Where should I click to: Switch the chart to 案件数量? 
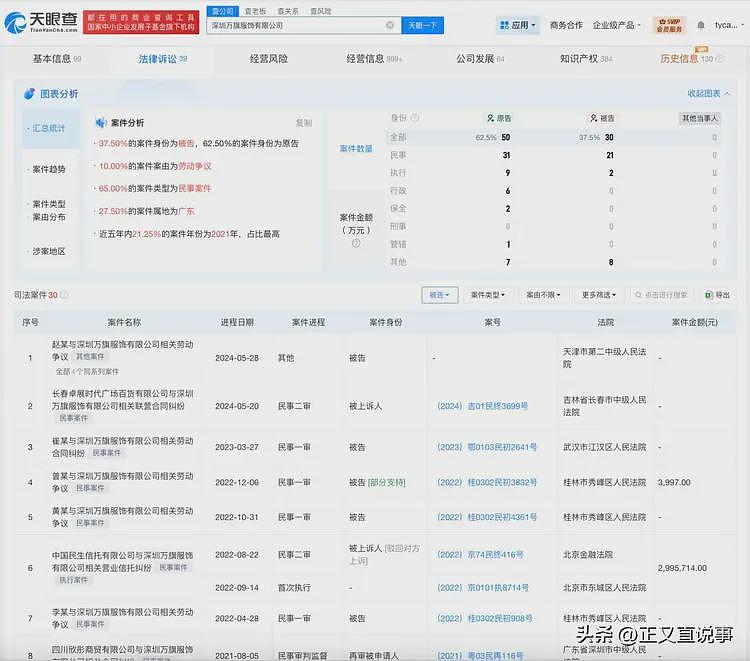point(356,149)
